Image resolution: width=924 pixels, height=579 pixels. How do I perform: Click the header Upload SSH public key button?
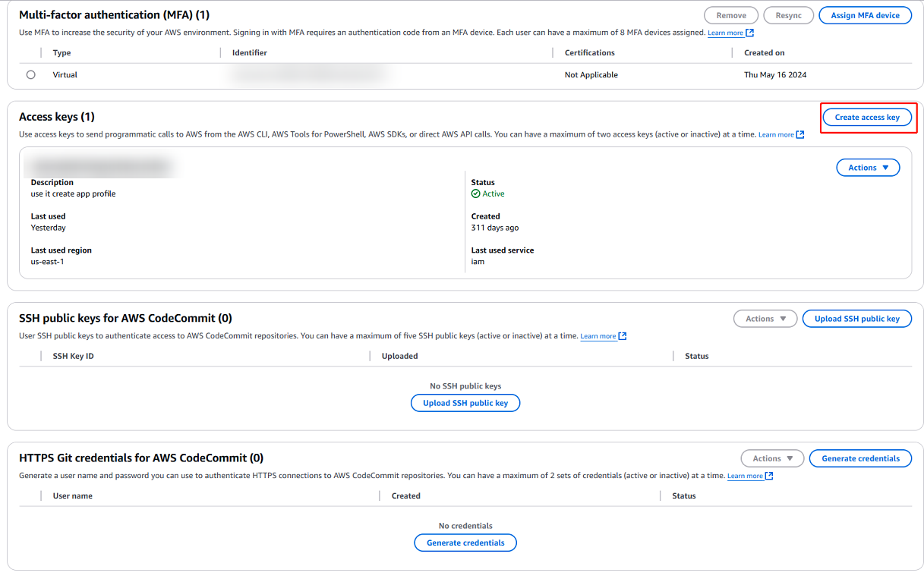[856, 319]
